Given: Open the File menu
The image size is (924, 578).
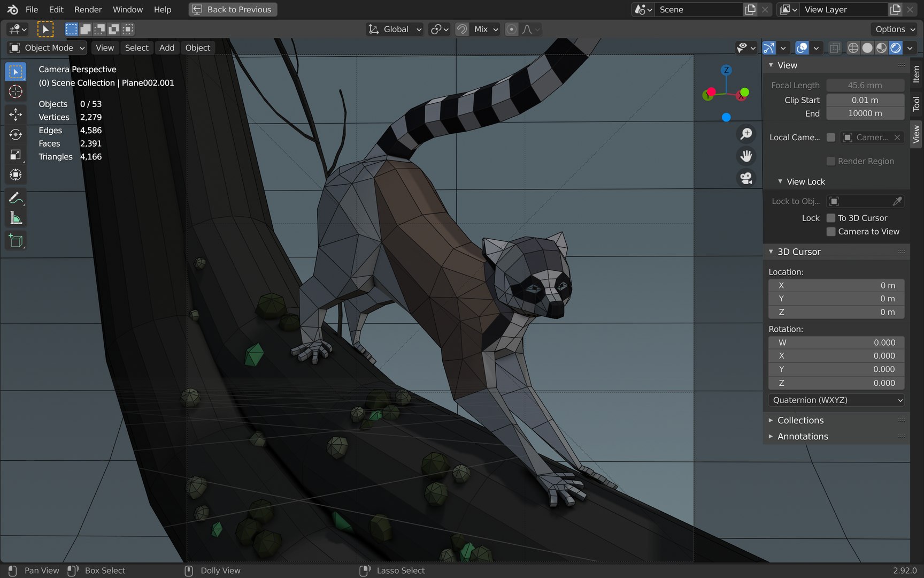Looking at the screenshot, I should click(x=32, y=9).
